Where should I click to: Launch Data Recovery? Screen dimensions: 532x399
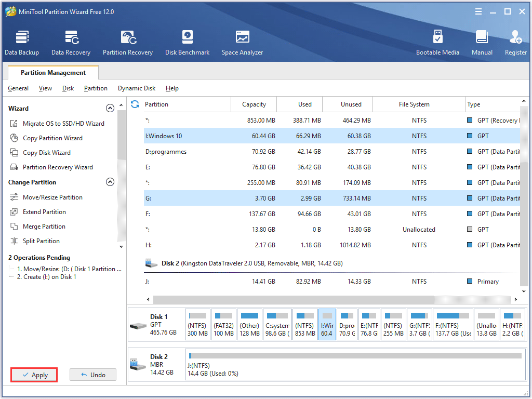(x=71, y=42)
